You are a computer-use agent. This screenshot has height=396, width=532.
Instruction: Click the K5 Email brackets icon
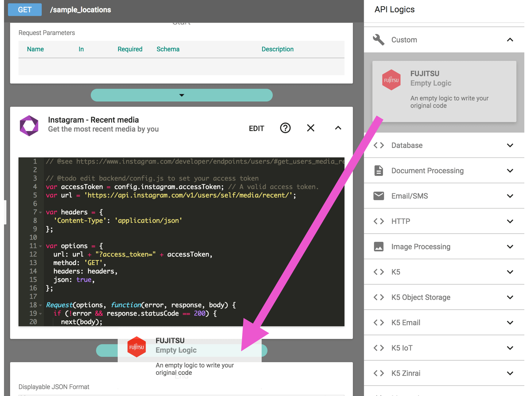379,323
